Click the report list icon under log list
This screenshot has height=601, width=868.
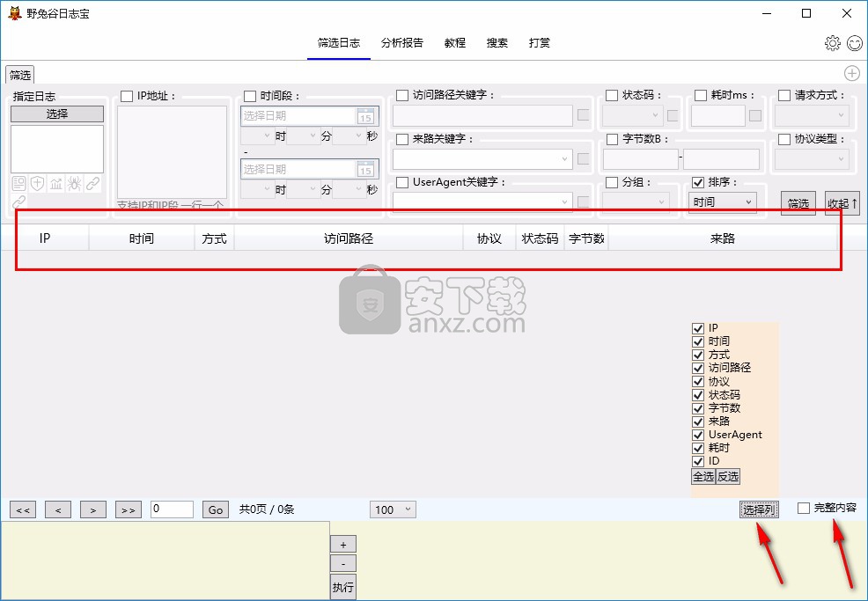[x=18, y=183]
